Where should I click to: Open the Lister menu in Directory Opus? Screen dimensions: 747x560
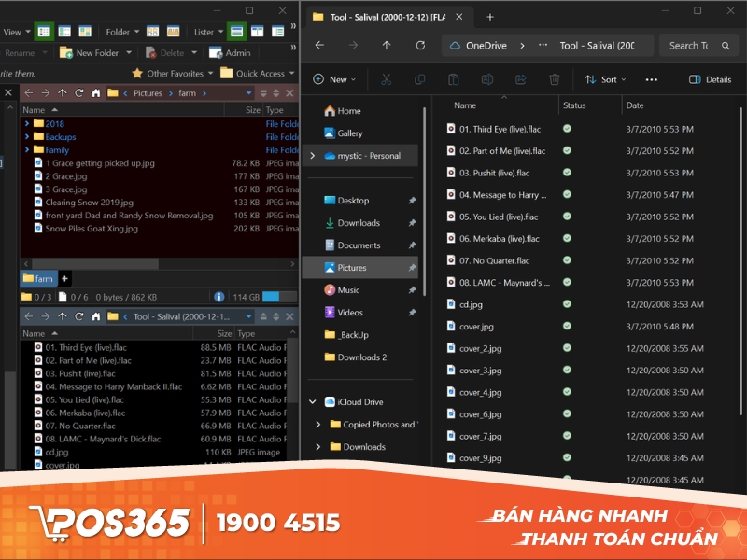[x=206, y=32]
